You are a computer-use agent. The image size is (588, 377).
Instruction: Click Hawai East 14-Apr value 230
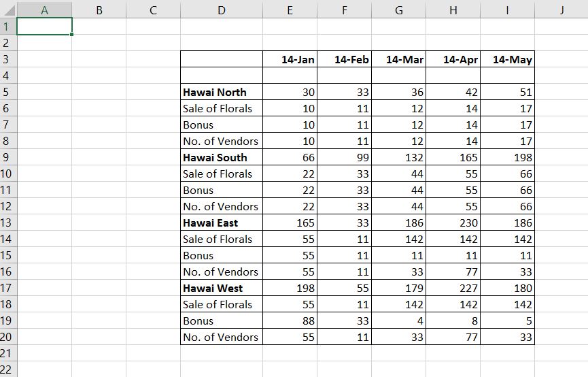tap(453, 223)
